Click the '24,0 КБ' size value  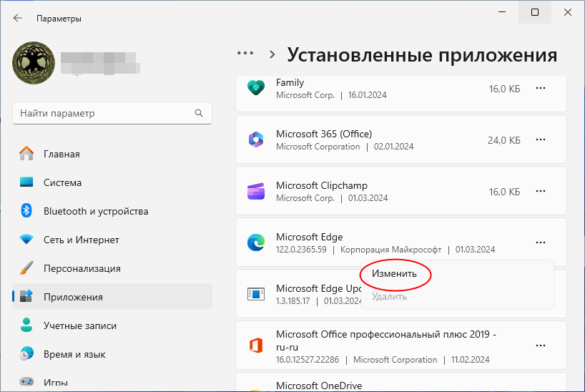pyautogui.click(x=504, y=140)
